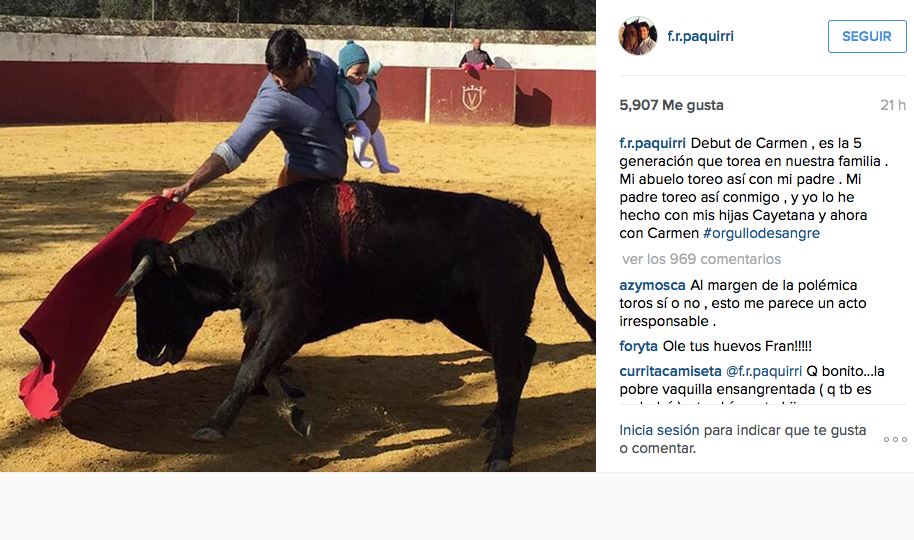View the 5,907 Me gusta likes count
Viewport: 914px width, 540px height.
[x=672, y=106]
